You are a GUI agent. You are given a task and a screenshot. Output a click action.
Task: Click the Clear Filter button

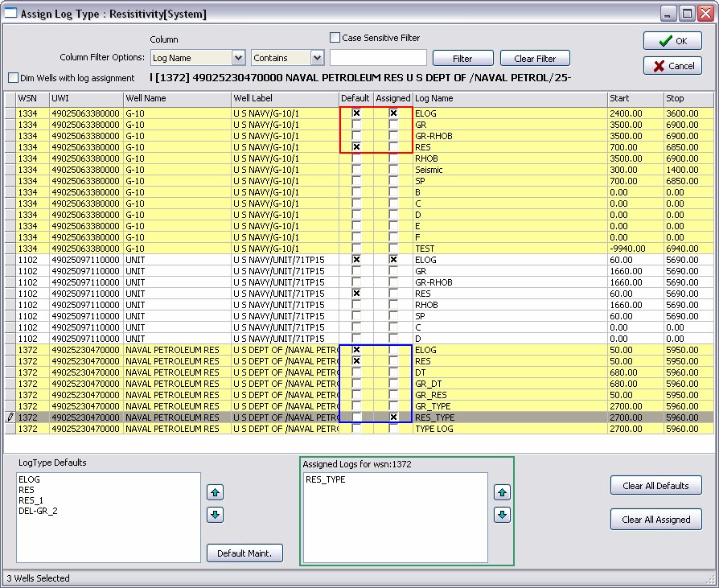tap(535, 58)
